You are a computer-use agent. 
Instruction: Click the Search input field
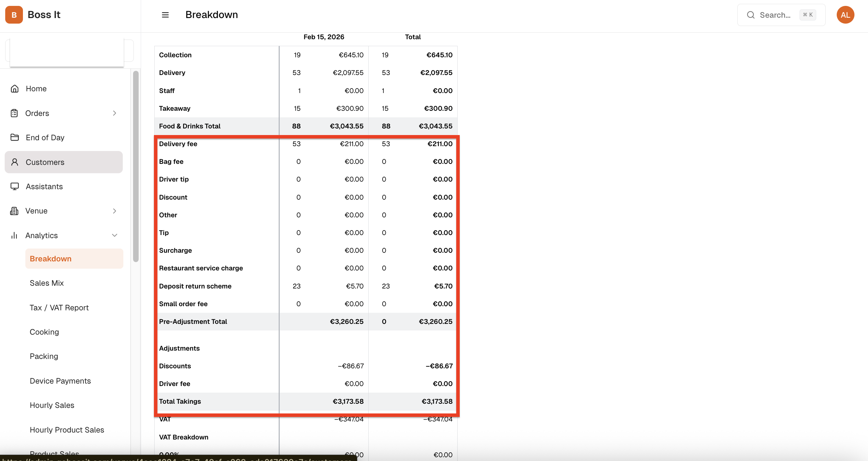coord(775,15)
